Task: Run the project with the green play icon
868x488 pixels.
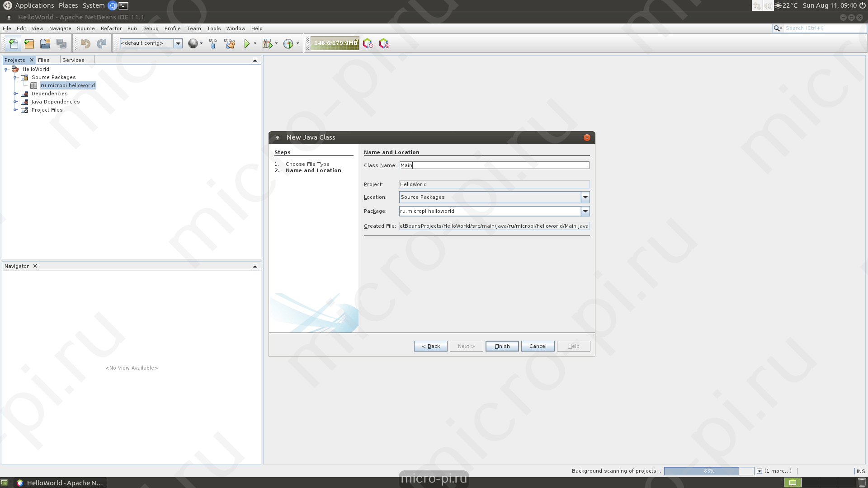Action: (x=247, y=44)
